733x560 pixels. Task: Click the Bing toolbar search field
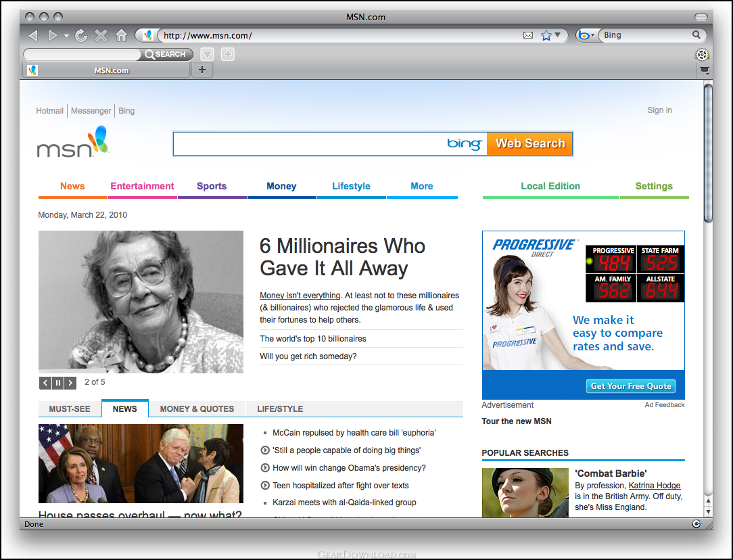(645, 35)
